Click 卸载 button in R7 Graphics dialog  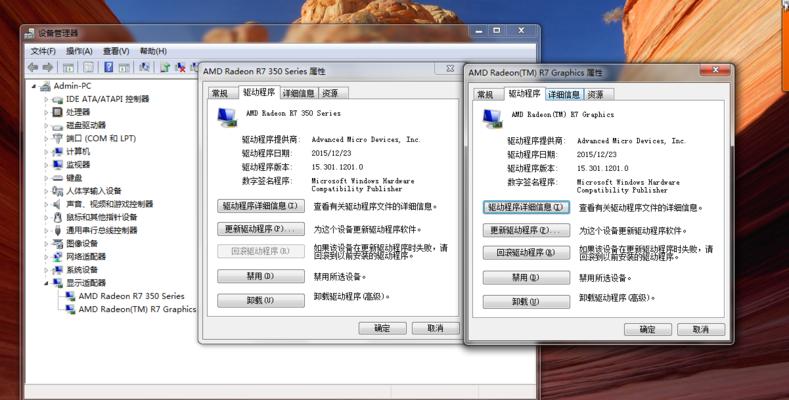tap(526, 302)
